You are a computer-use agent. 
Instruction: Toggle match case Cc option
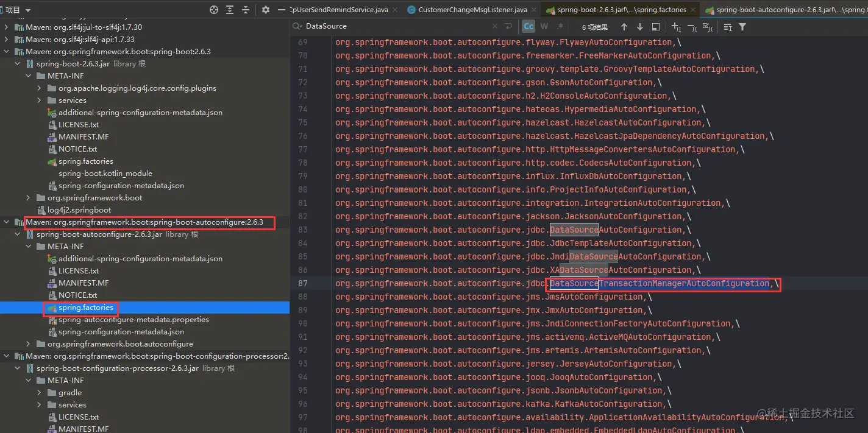[528, 26]
